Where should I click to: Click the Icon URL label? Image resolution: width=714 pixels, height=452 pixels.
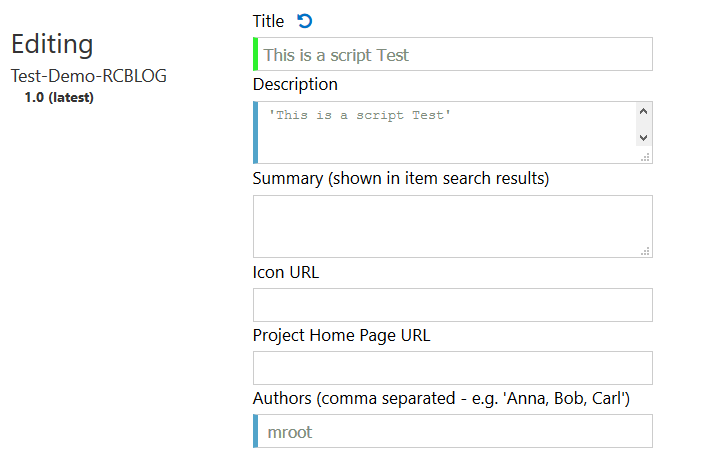pyautogui.click(x=286, y=271)
